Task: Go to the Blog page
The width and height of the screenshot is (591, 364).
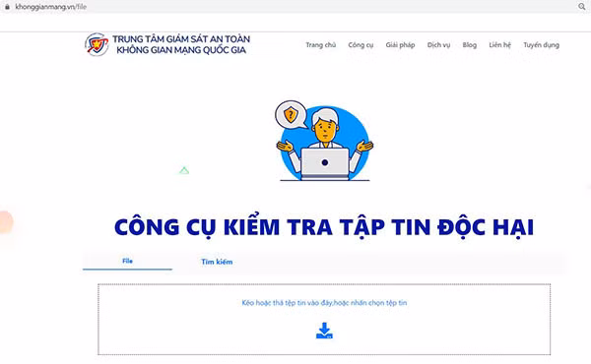Action: 469,45
